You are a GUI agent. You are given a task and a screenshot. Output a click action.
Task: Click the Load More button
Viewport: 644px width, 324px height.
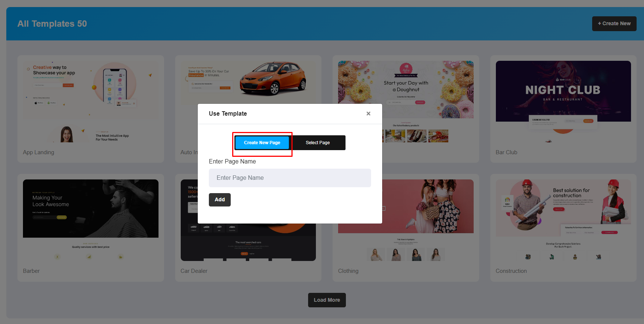[x=327, y=300]
